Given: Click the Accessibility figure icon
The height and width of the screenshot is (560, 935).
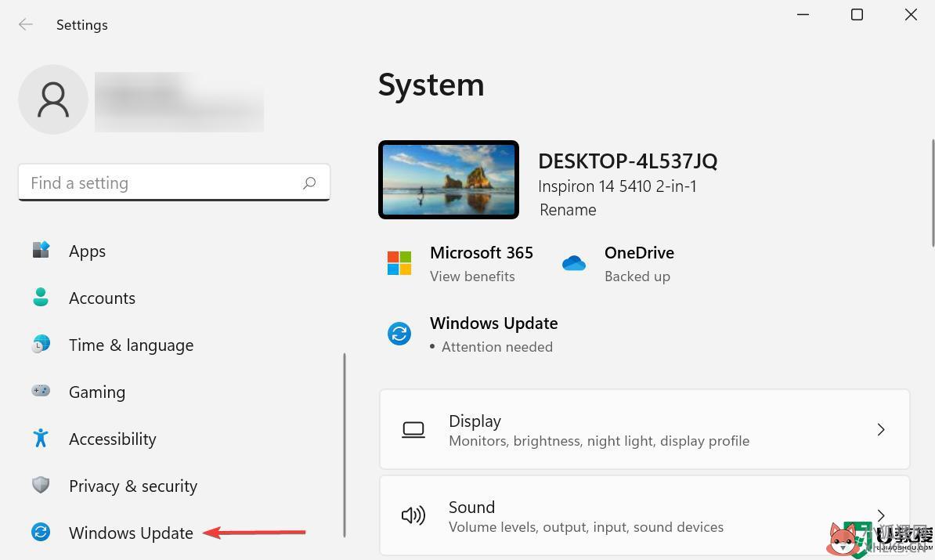Looking at the screenshot, I should pos(41,438).
